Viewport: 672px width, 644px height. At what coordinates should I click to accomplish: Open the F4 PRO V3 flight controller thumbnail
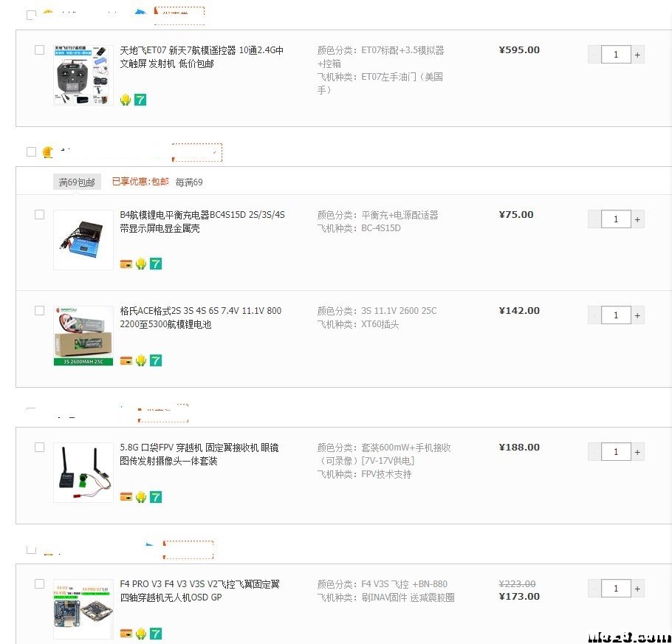tap(83, 609)
